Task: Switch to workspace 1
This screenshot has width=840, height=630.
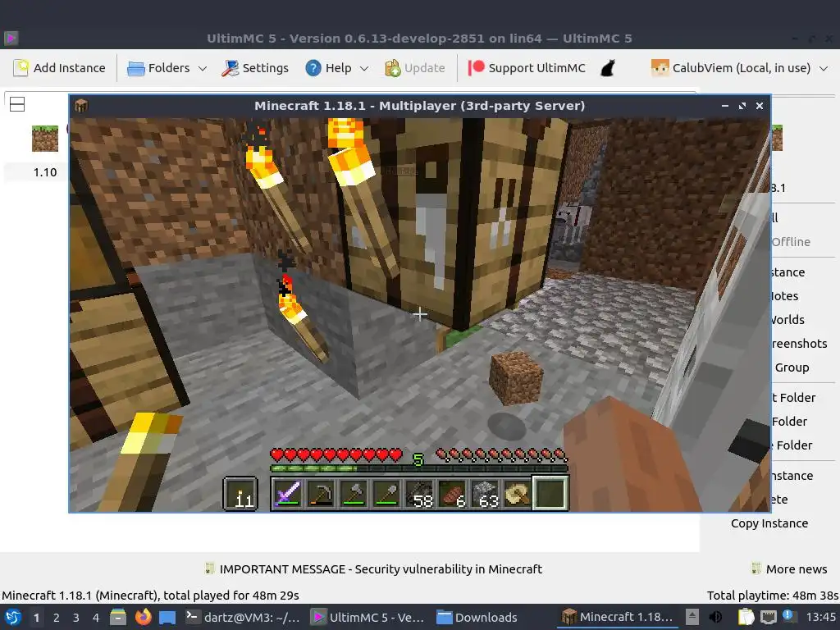Action: coord(36,618)
